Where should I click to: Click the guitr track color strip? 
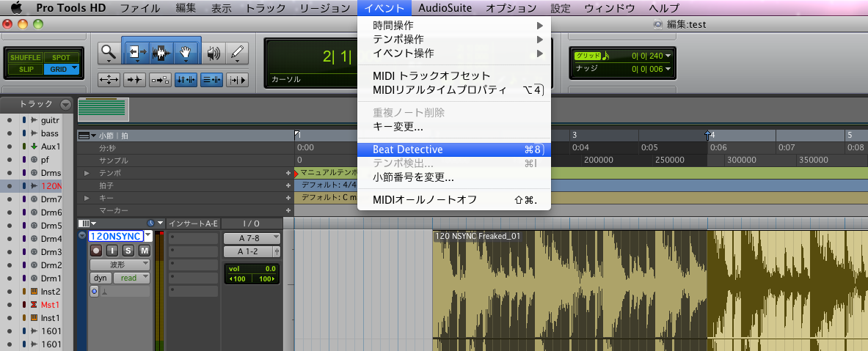click(24, 120)
